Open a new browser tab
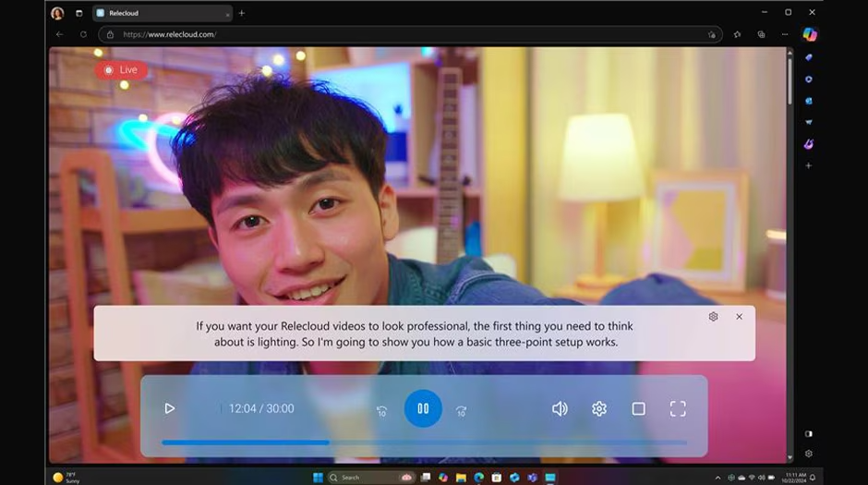 [242, 13]
